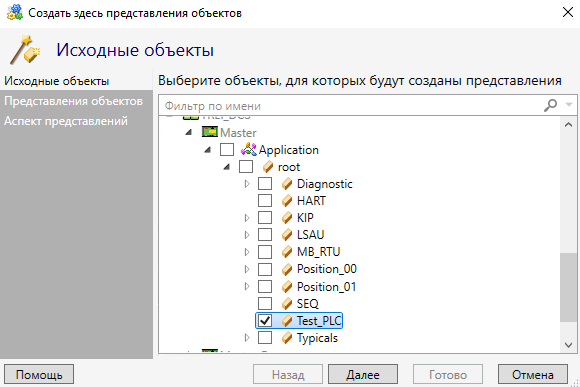This screenshot has width=580, height=387.
Task: Click the Typicals folder icon
Action: pyautogui.click(x=287, y=338)
